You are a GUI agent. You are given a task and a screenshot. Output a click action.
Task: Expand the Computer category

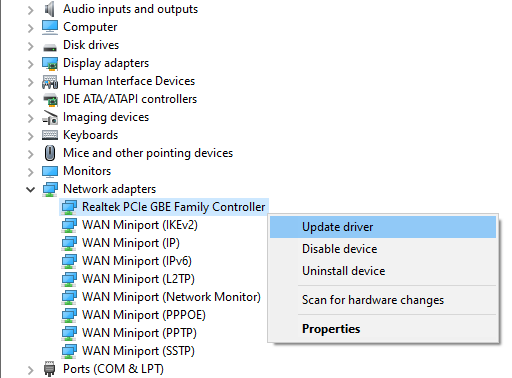(30, 28)
